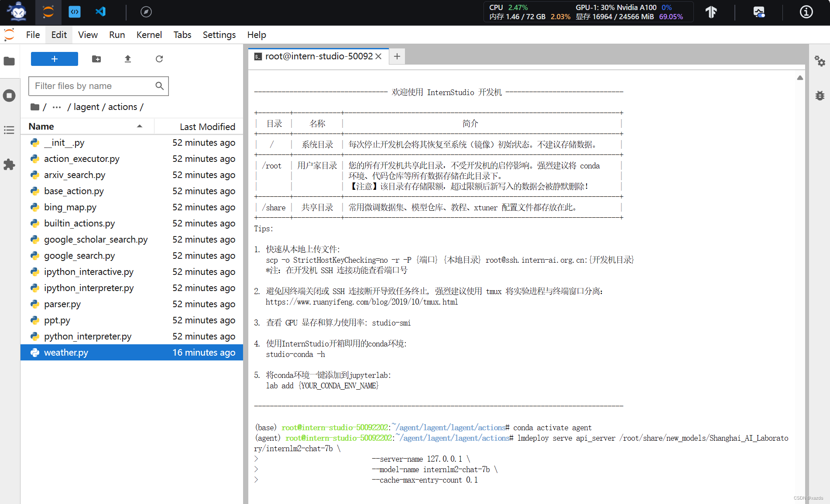Sort files by Last Modified column
Viewport: 830px width, 504px height.
pos(199,127)
